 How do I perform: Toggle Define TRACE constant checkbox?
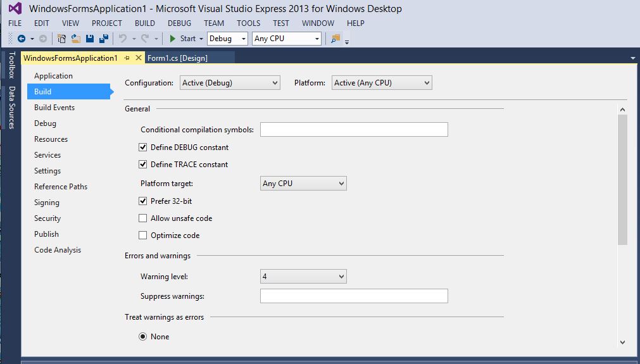click(143, 165)
